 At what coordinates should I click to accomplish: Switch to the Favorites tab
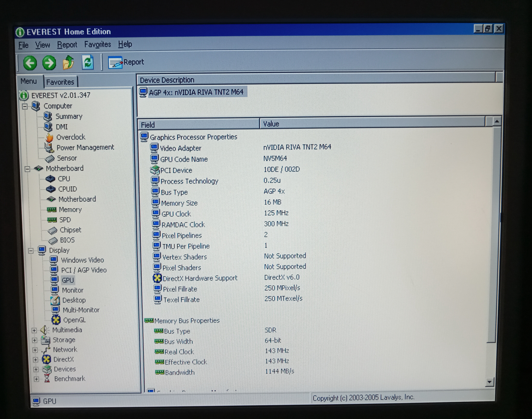click(x=60, y=82)
